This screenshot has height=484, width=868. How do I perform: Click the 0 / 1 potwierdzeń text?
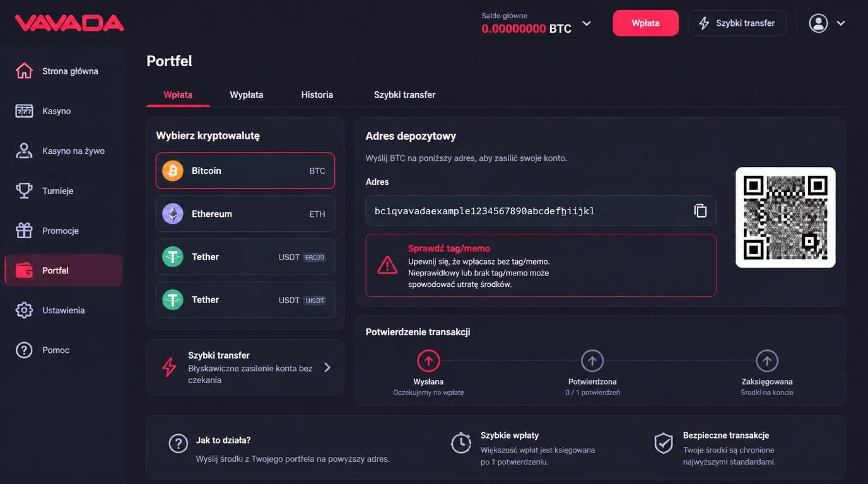(x=593, y=393)
